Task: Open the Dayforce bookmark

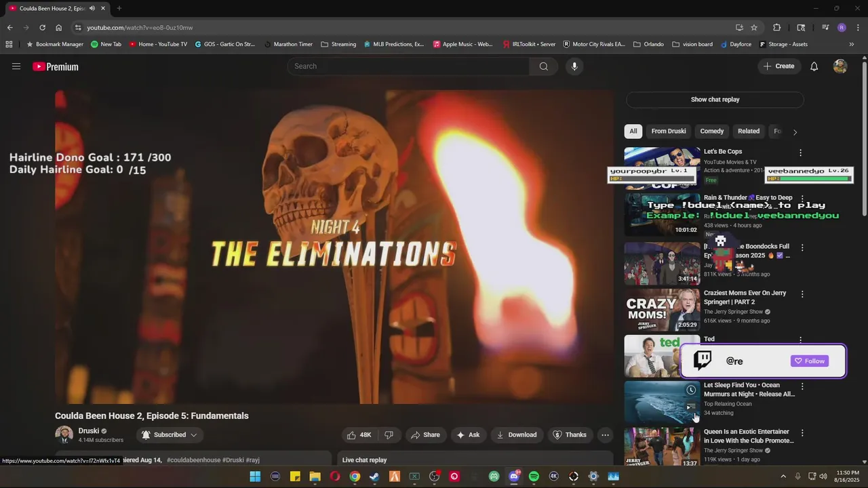Action: [736, 44]
